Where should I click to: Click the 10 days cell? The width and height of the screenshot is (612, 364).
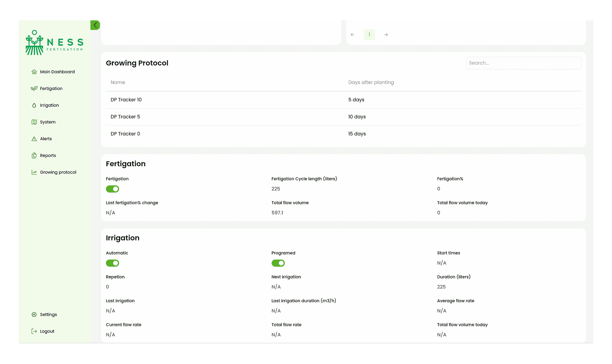pyautogui.click(x=357, y=117)
